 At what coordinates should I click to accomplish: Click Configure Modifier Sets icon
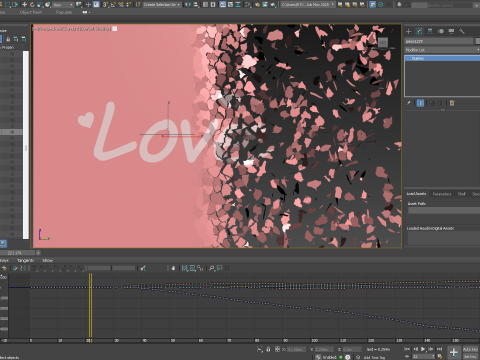(x=452, y=103)
